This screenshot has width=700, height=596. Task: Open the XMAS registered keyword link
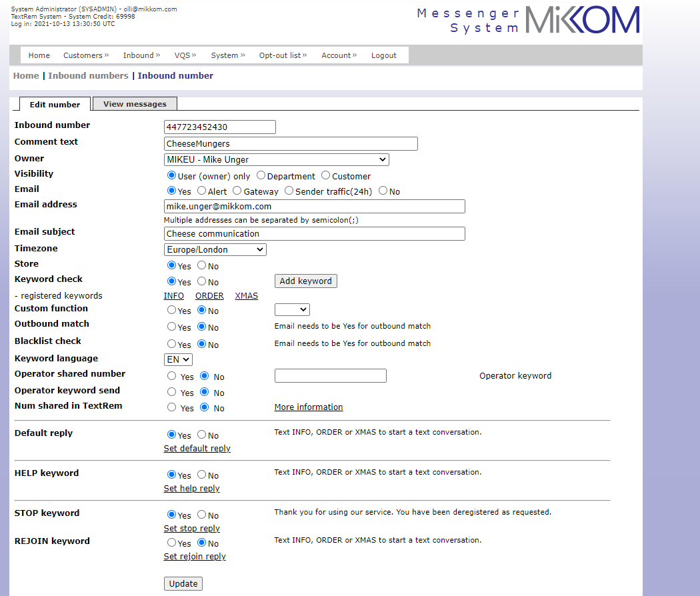pos(246,296)
